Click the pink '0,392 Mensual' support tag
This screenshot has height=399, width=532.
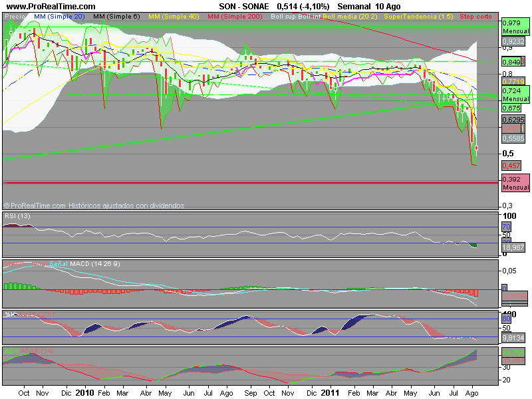(x=515, y=184)
